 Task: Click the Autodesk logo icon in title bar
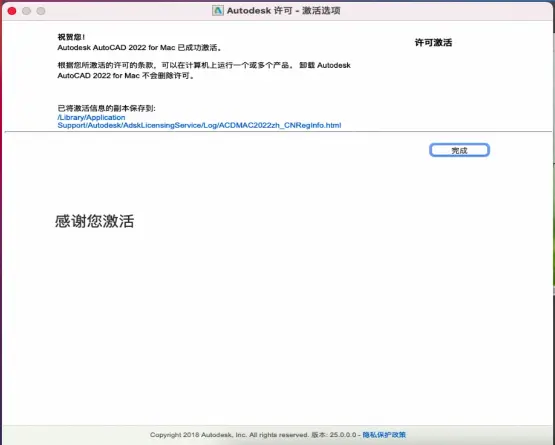(x=218, y=11)
